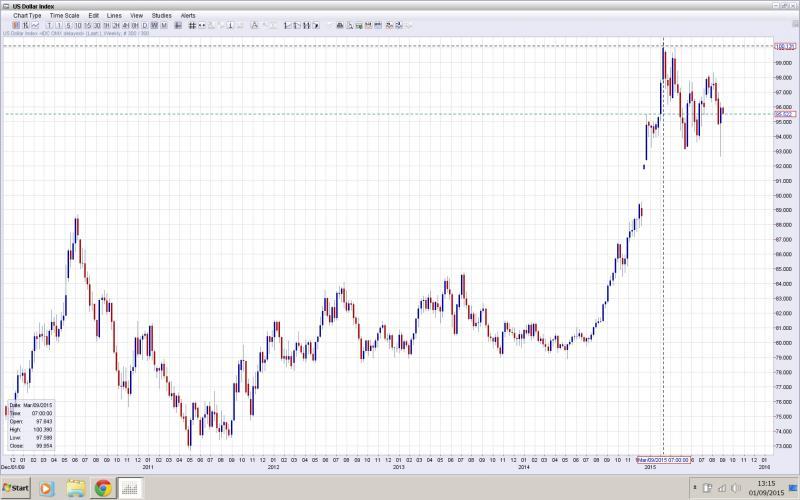Toggle the Weekly (W) timeframe button
The height and width of the screenshot is (500, 800).
tap(153, 25)
